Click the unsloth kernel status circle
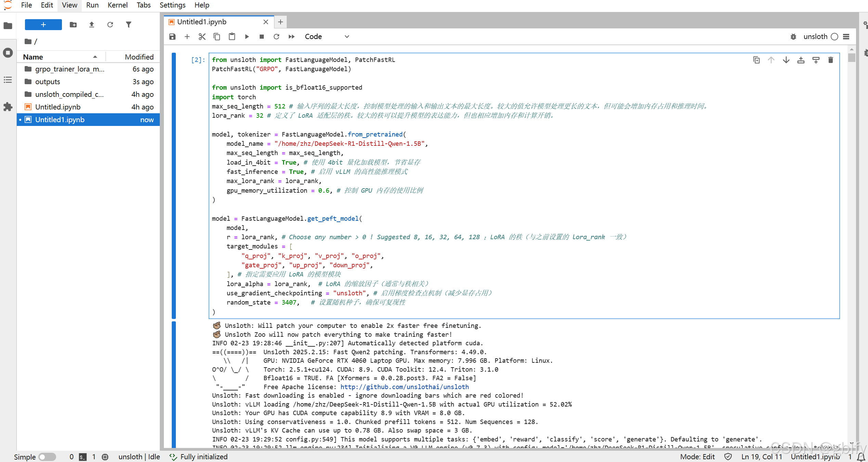This screenshot has width=868, height=462. [834, 37]
